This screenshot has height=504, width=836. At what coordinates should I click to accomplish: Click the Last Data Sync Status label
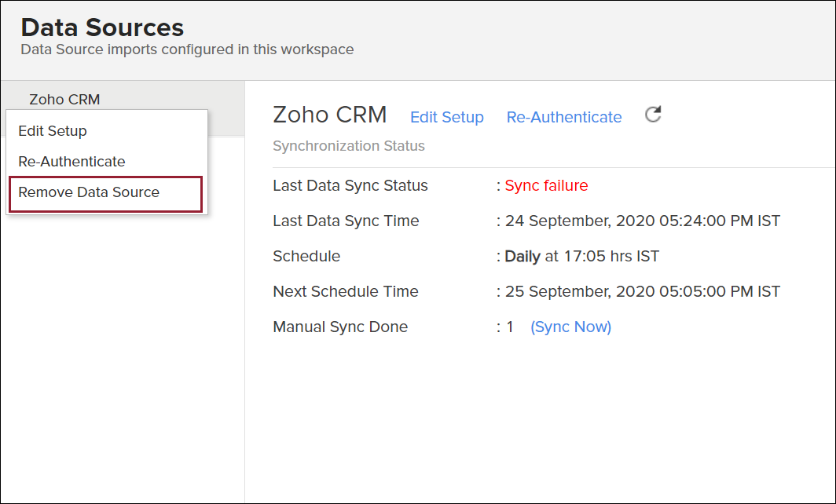pyautogui.click(x=350, y=186)
